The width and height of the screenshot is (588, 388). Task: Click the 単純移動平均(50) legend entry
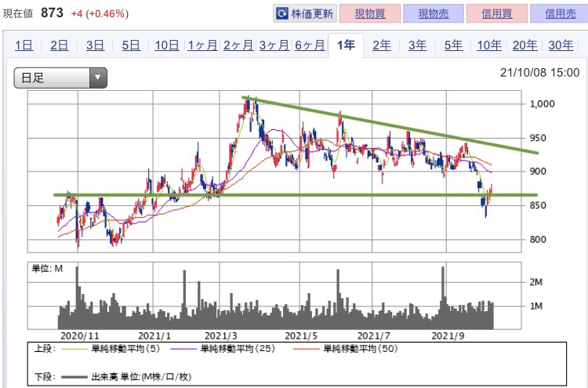[361, 349]
